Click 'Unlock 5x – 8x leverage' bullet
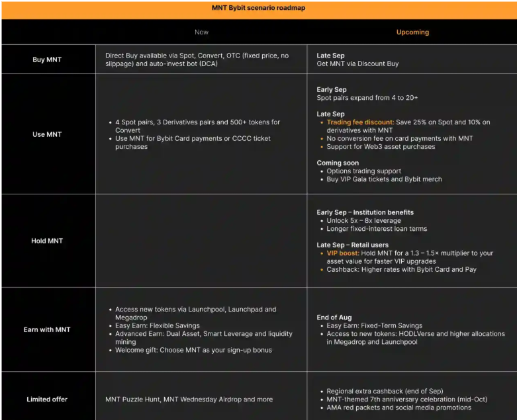Screen dimensions: 517x420 tap(363, 220)
